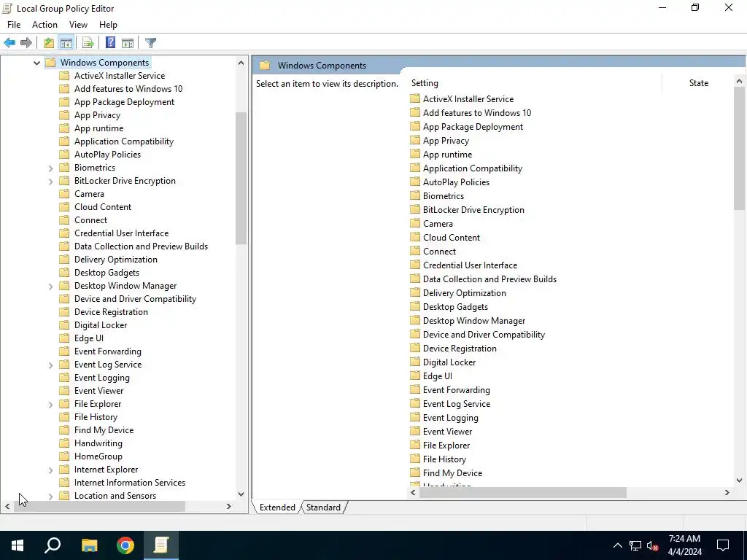Screen dimensions: 747x560
Task: Open taskbar Search magnifier
Action: click(53, 545)
